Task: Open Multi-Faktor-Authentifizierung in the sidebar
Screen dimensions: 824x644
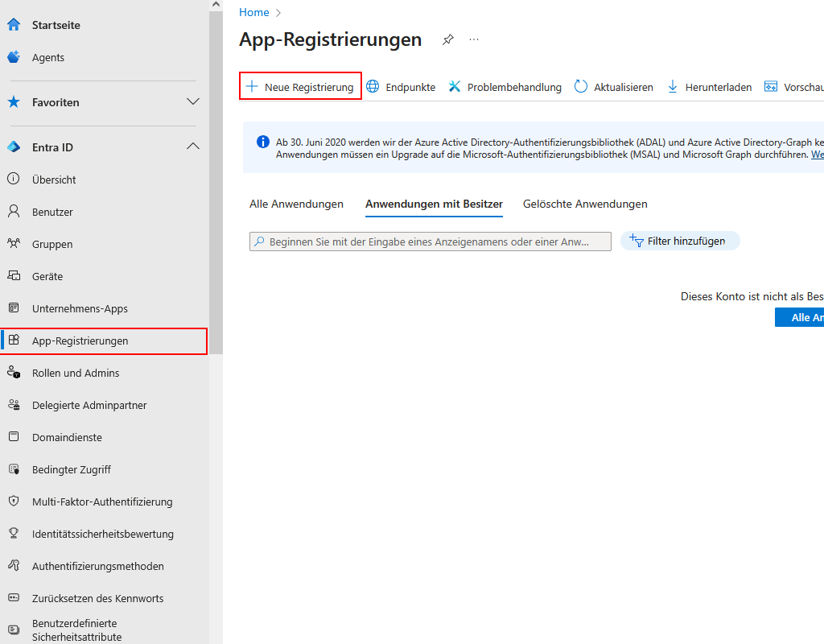Action: point(102,502)
